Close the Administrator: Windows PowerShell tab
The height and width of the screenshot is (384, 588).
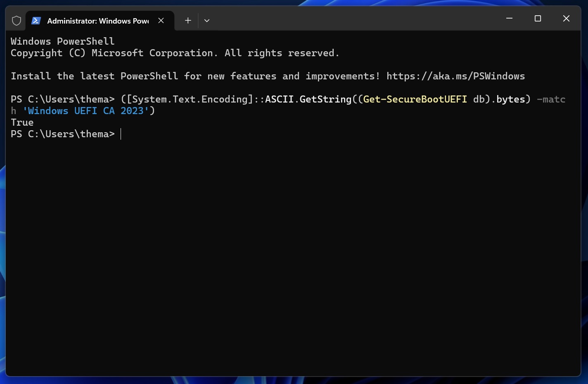pyautogui.click(x=161, y=21)
